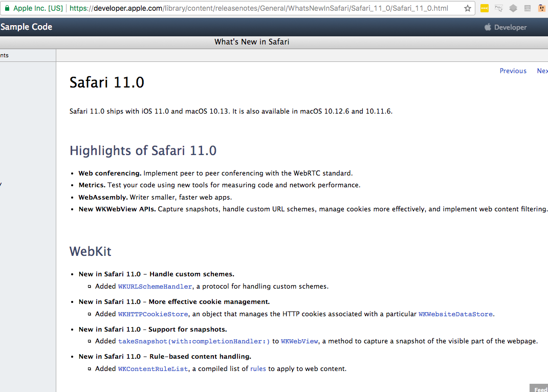Click the 'WebKit' section heading
This screenshot has height=392, width=548.
tap(90, 251)
